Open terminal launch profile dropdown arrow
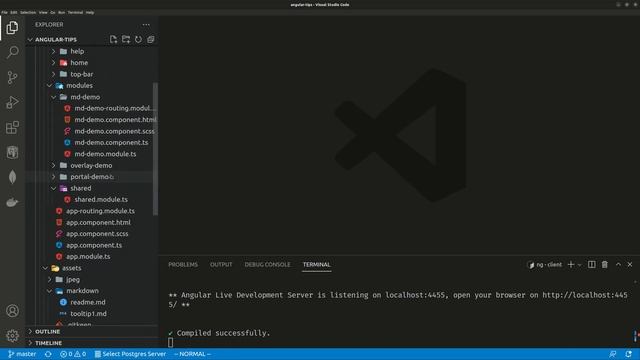Screen dimensions: 640x360 [580, 265]
